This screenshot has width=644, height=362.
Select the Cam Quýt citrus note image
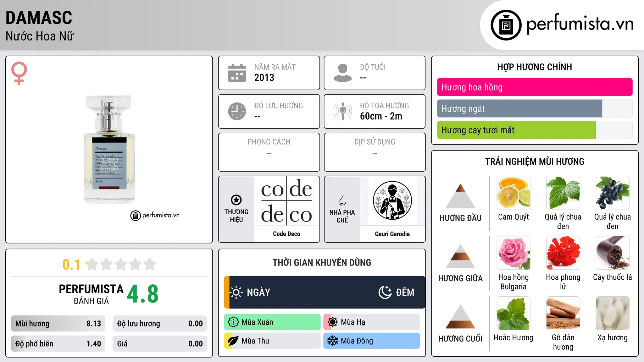514,193
